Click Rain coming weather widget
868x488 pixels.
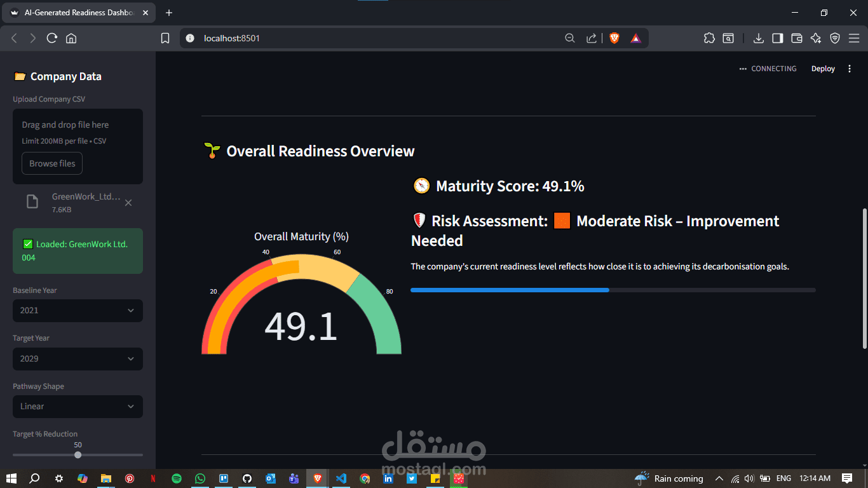(669, 478)
